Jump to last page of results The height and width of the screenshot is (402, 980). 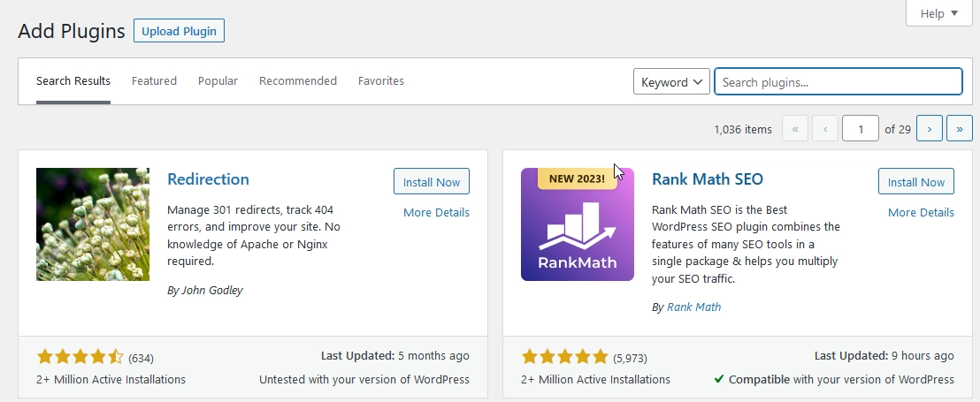960,129
